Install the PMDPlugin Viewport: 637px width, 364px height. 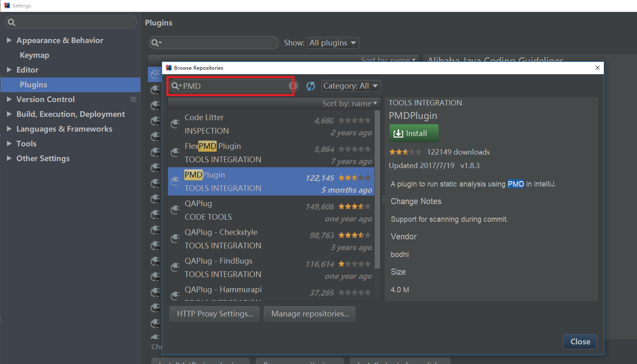coord(414,133)
